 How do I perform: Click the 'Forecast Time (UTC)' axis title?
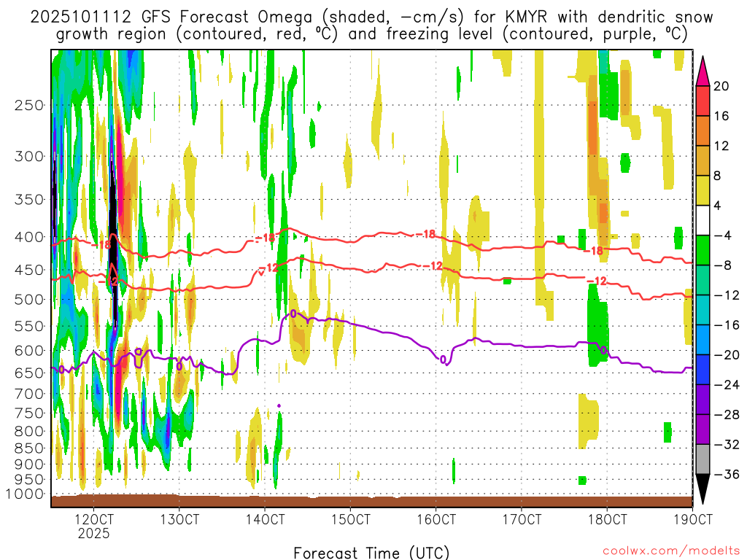click(x=371, y=553)
